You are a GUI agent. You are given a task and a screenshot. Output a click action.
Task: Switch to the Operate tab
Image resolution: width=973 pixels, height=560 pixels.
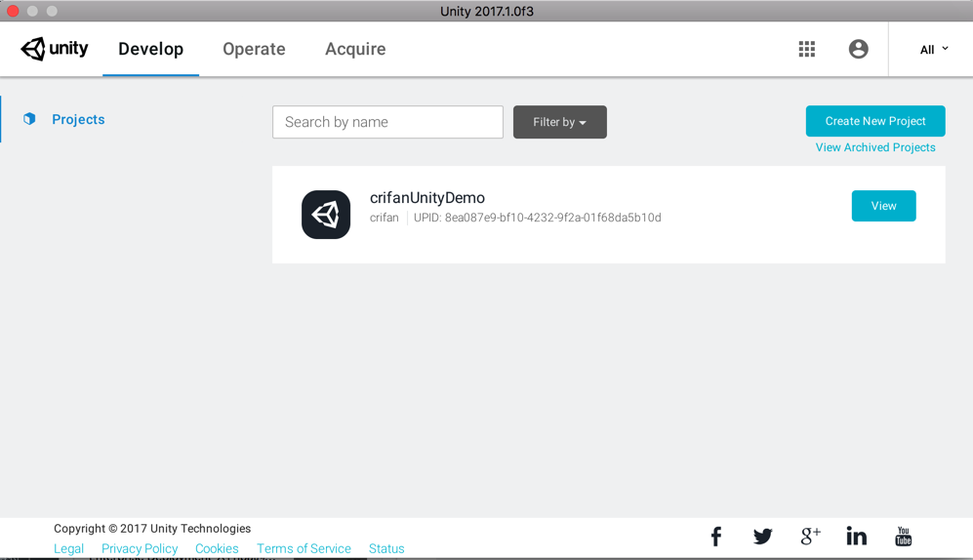coord(254,49)
